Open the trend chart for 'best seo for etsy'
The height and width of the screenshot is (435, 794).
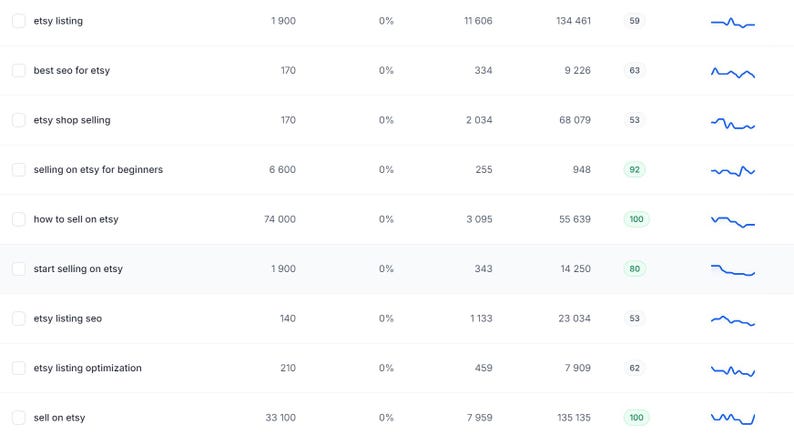pos(733,72)
